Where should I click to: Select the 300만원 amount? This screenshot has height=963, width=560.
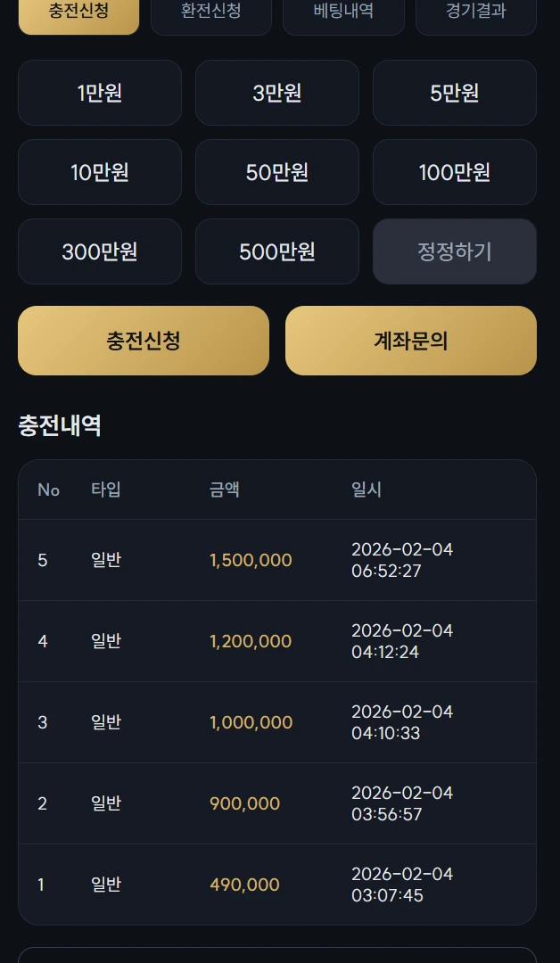tap(100, 251)
